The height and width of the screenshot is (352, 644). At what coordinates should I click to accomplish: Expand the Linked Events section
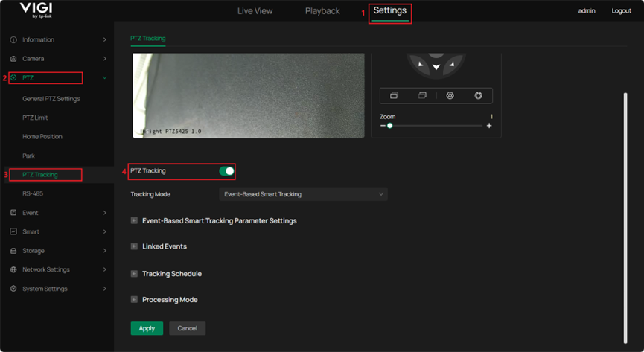[x=134, y=246]
